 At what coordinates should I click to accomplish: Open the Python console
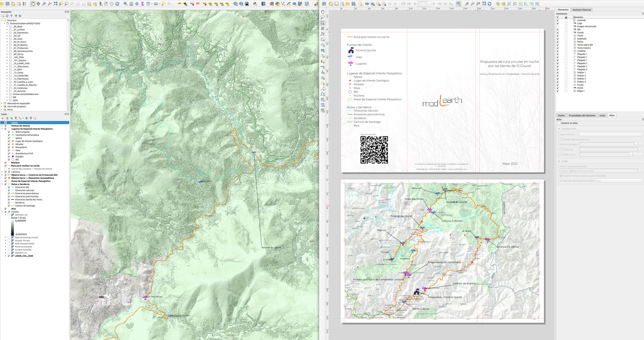tap(255, 4)
